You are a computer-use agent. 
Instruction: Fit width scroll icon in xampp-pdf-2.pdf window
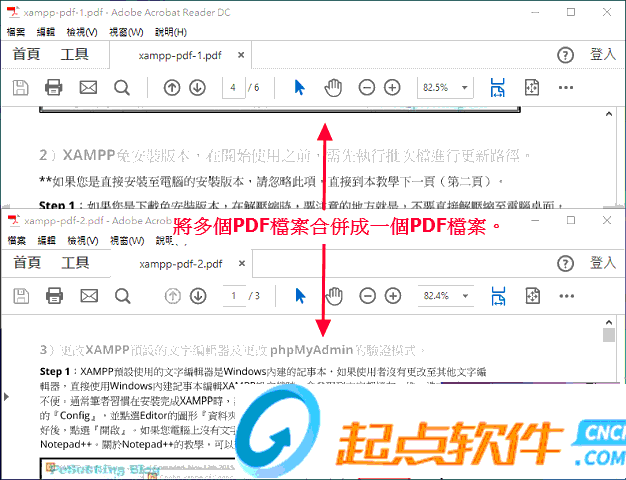click(x=498, y=296)
